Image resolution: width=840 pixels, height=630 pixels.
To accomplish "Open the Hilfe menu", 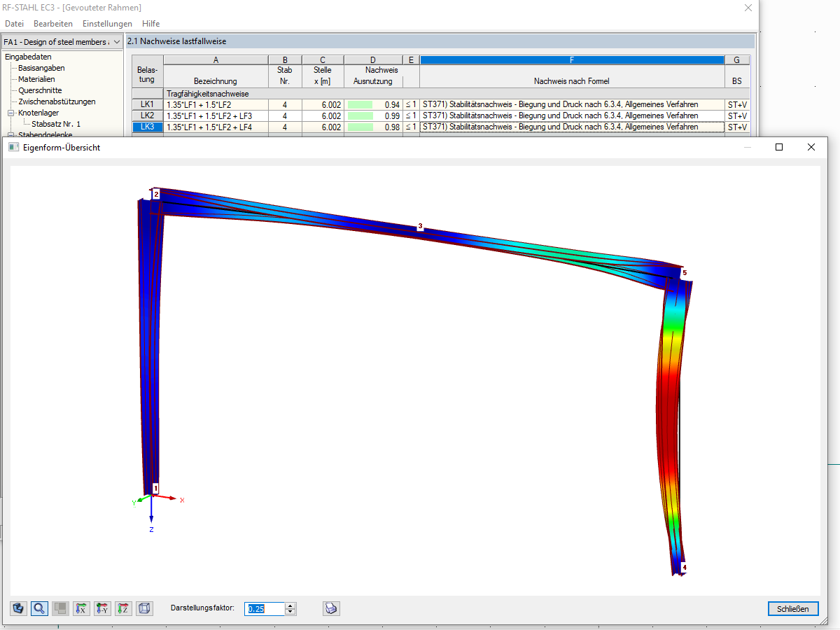I will 150,24.
